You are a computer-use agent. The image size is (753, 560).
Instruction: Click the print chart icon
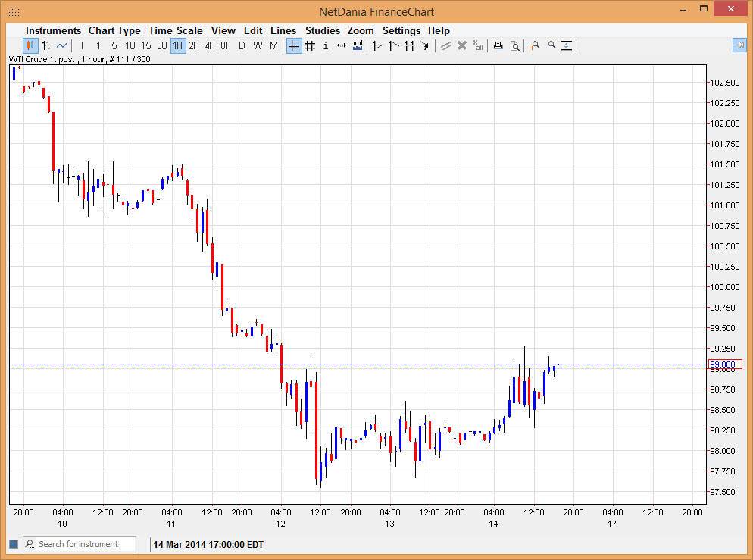(x=498, y=45)
